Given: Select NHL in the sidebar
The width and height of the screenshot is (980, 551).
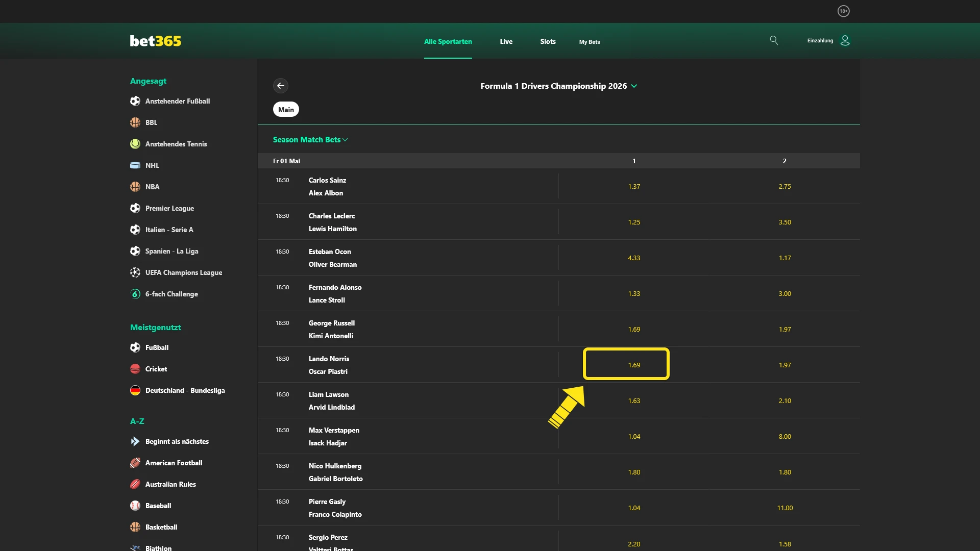Looking at the screenshot, I should click(152, 165).
